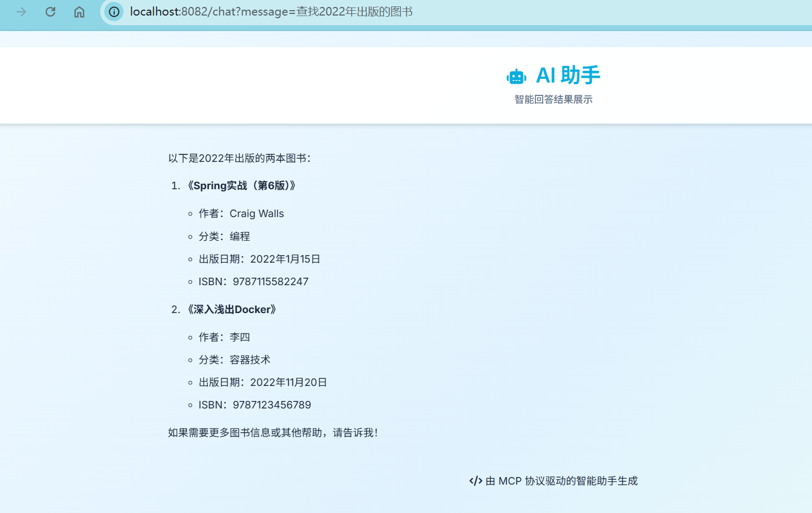Click the category line 分类：容器技术

click(x=234, y=360)
